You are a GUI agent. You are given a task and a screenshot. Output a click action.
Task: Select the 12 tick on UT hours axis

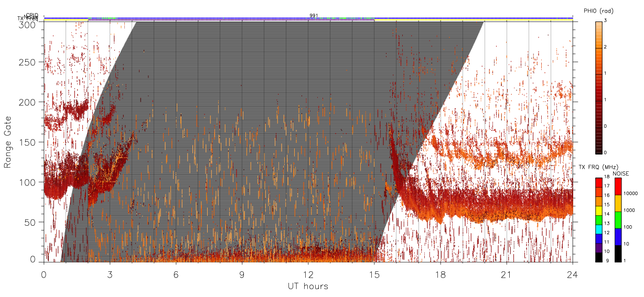308,275
